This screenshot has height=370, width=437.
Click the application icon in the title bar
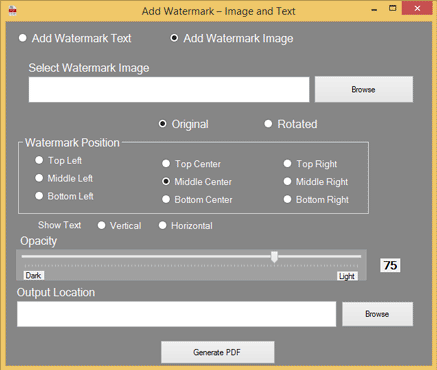(x=13, y=11)
